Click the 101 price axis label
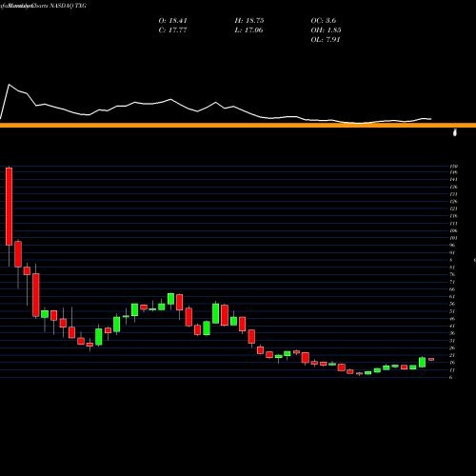Image resolution: width=476 pixels, height=476 pixels. 453,238
